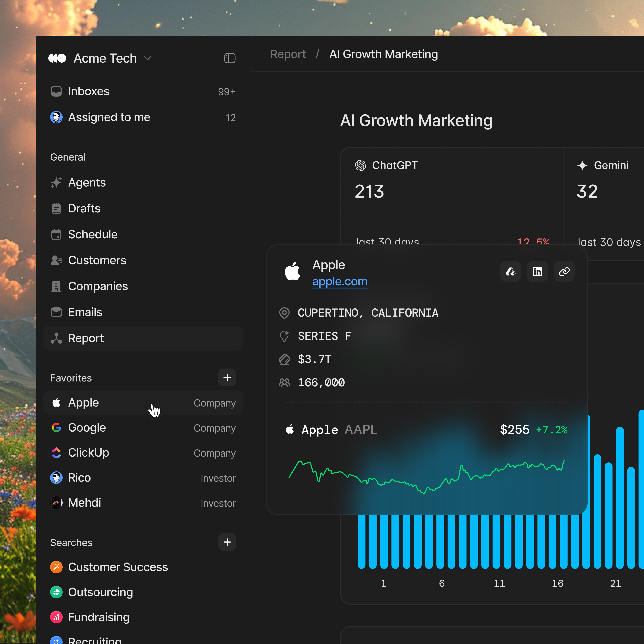
Task: Open Assigned to me list
Action: pyautogui.click(x=109, y=117)
